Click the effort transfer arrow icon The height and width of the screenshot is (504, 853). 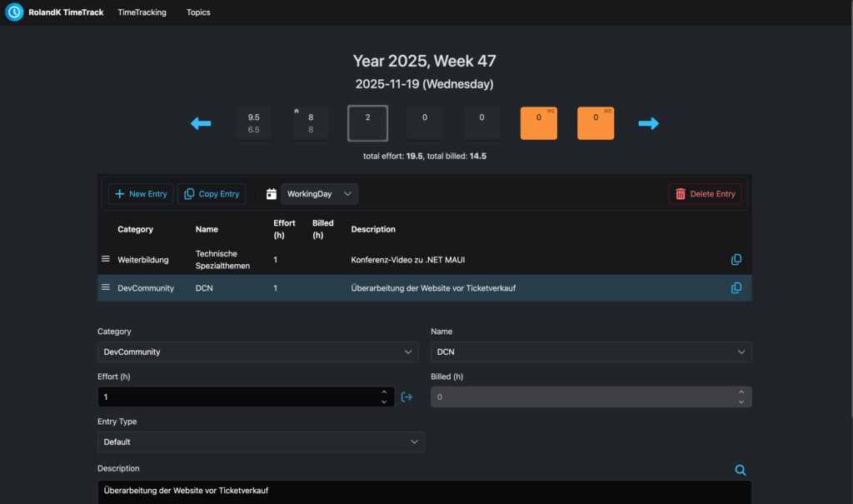(407, 397)
